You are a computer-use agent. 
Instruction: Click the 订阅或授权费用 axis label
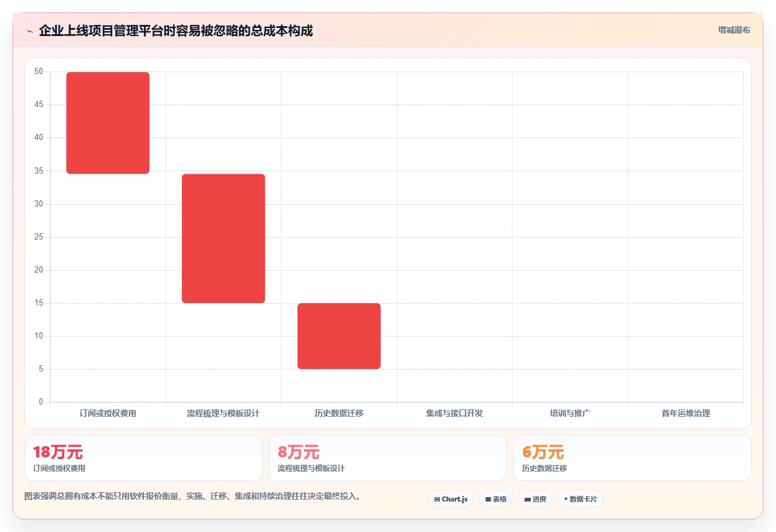tap(108, 413)
